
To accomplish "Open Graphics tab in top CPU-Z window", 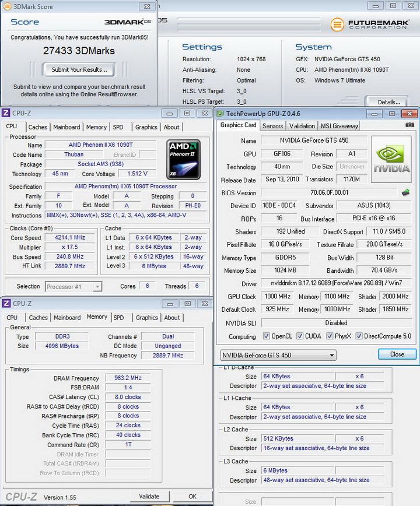I will pos(146,127).
